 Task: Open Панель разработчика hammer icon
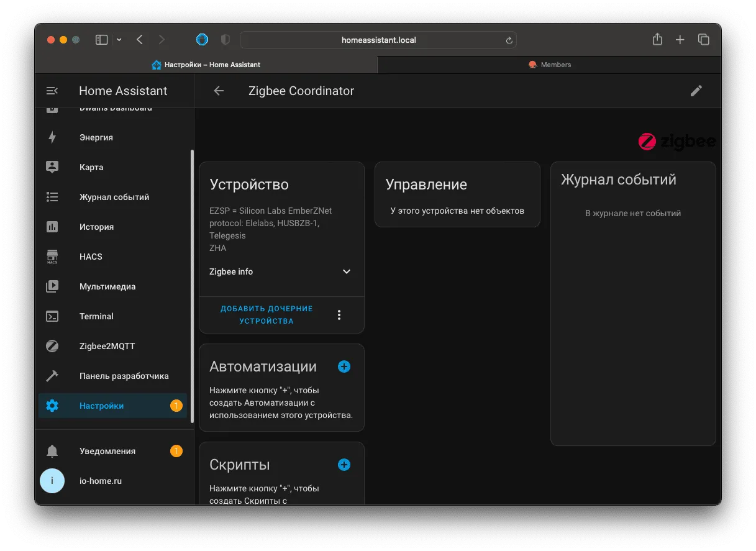(52, 376)
